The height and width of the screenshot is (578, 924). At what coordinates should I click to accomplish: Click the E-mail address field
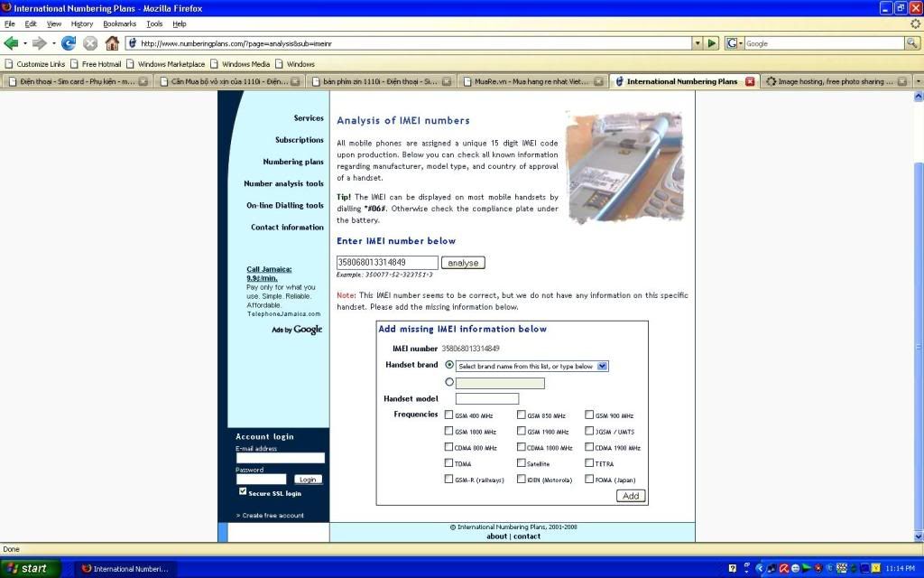click(280, 458)
